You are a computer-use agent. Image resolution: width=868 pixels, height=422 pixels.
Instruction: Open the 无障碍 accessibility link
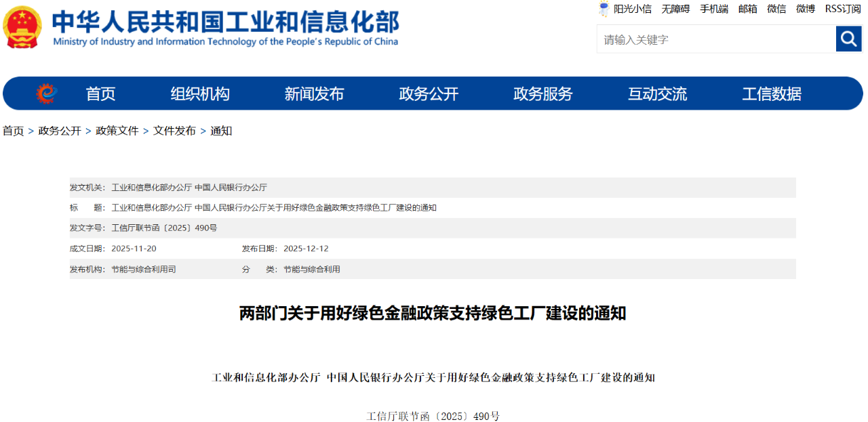pyautogui.click(x=675, y=9)
